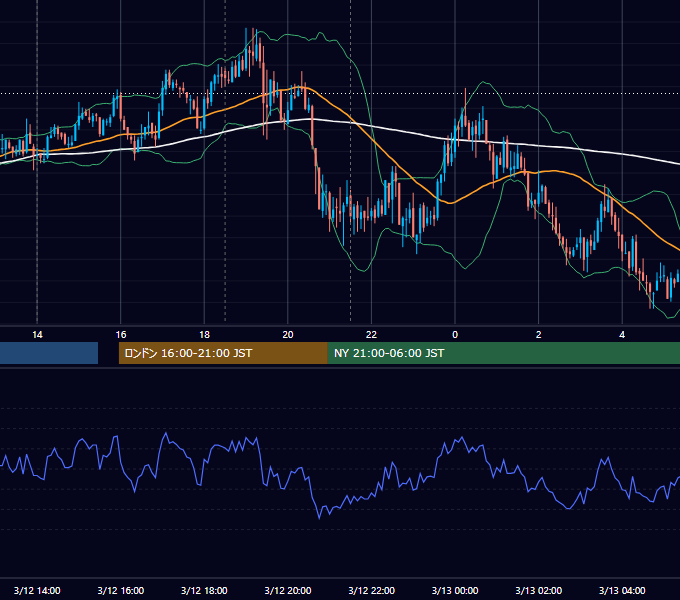Click the hour label 16 on price chart axis

pyautogui.click(x=121, y=335)
